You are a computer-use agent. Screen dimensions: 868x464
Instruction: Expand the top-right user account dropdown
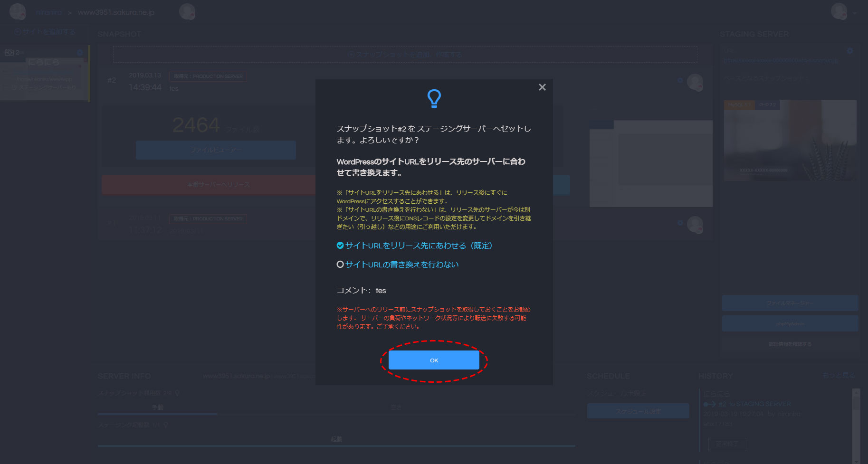pos(854,13)
